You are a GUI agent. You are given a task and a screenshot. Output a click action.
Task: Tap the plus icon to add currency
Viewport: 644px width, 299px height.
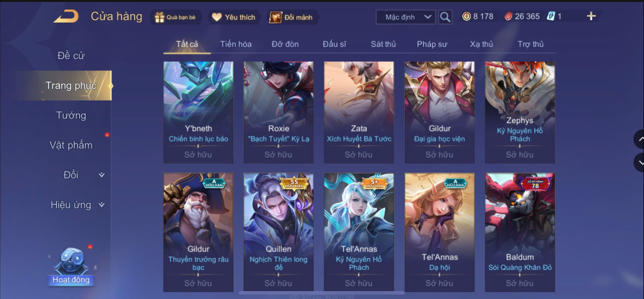(591, 16)
